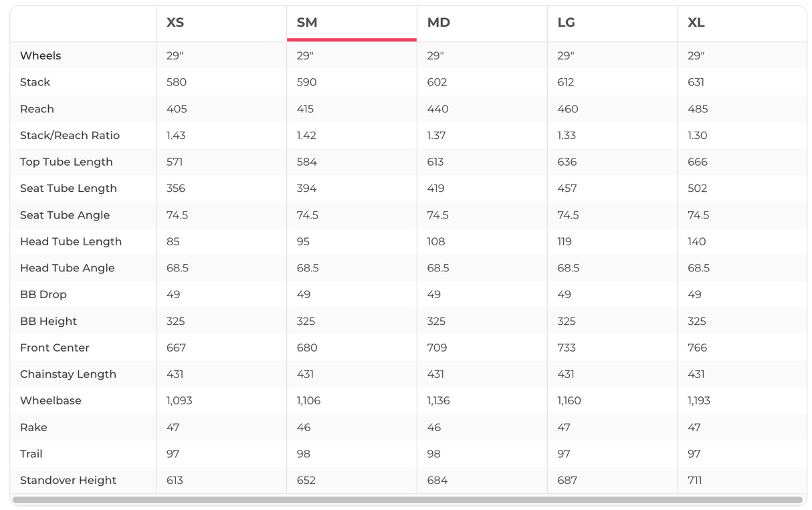Screen dimensions: 812x510
Task: Select the Wheelbase row label
Action: click(x=51, y=400)
